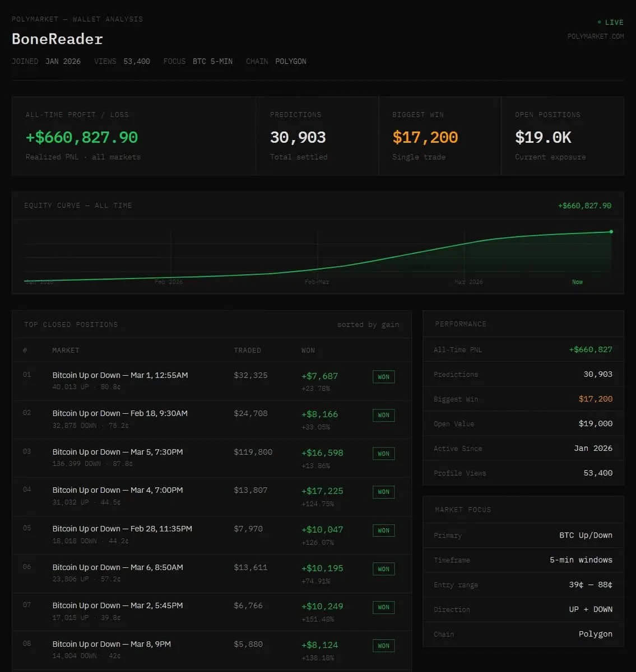The width and height of the screenshot is (636, 672).
Task: Click the 5-min windows timeframe value
Action: 581,560
